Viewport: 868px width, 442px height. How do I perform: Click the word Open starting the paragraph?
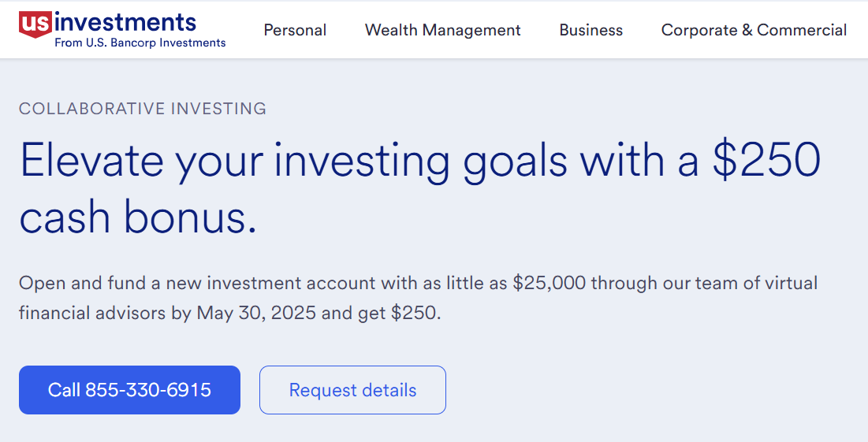pyautogui.click(x=42, y=284)
